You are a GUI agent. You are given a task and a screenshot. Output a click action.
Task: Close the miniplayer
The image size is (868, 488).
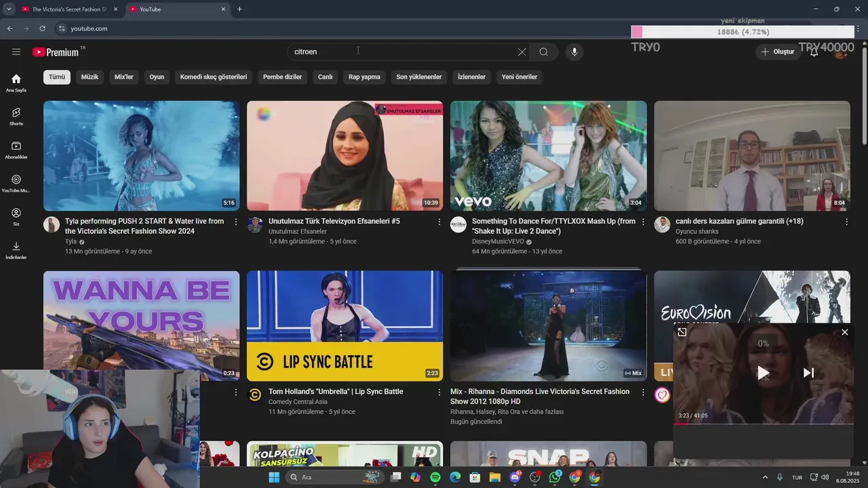tap(844, 332)
